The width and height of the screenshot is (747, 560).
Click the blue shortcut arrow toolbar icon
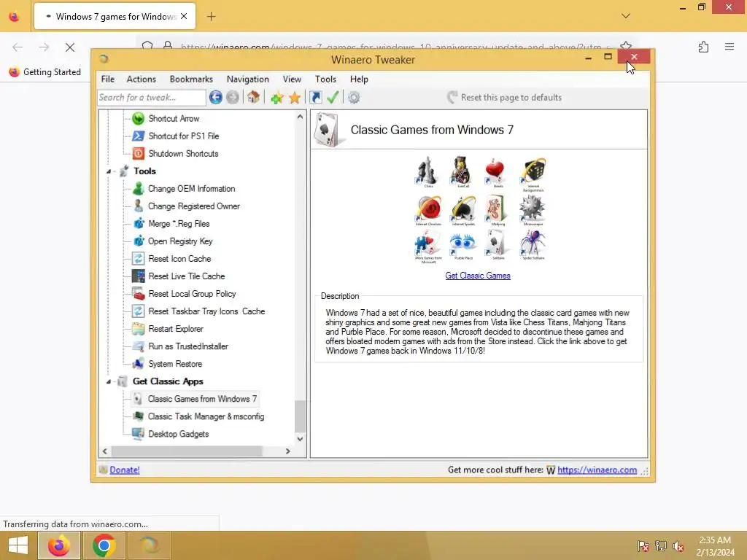315,98
